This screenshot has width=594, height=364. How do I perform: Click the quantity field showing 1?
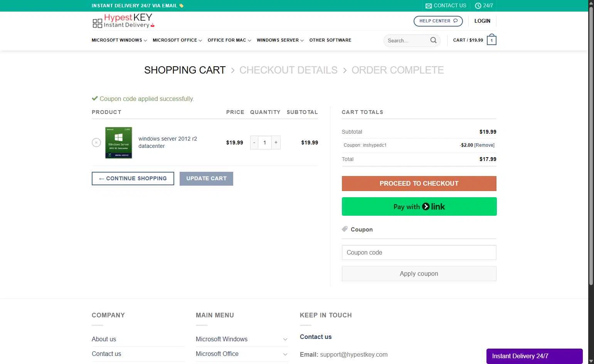265,143
